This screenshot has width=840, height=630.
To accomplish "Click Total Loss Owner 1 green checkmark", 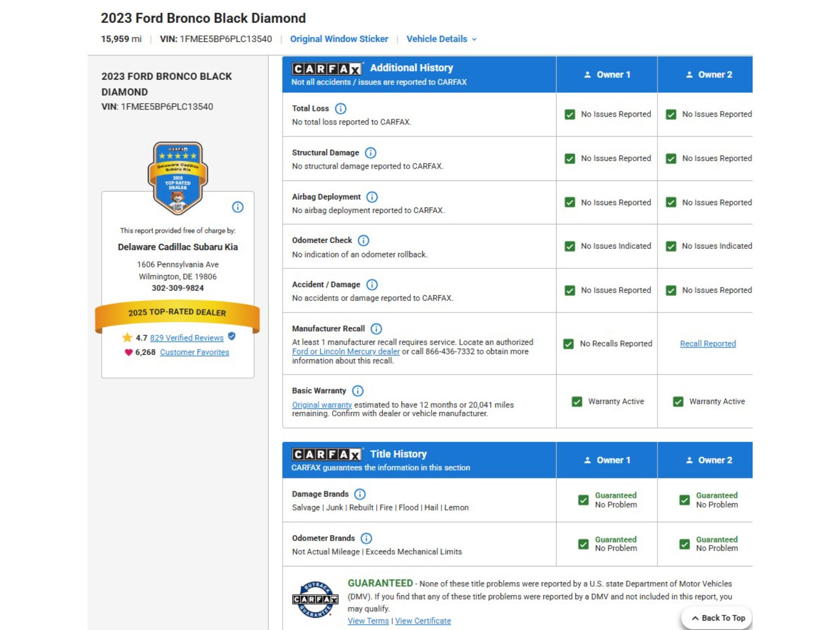I will (570, 114).
